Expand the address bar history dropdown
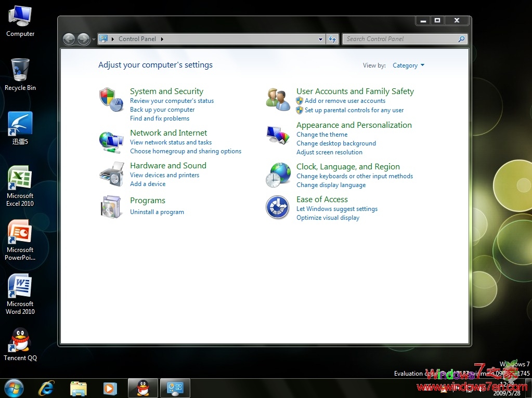 [x=321, y=38]
